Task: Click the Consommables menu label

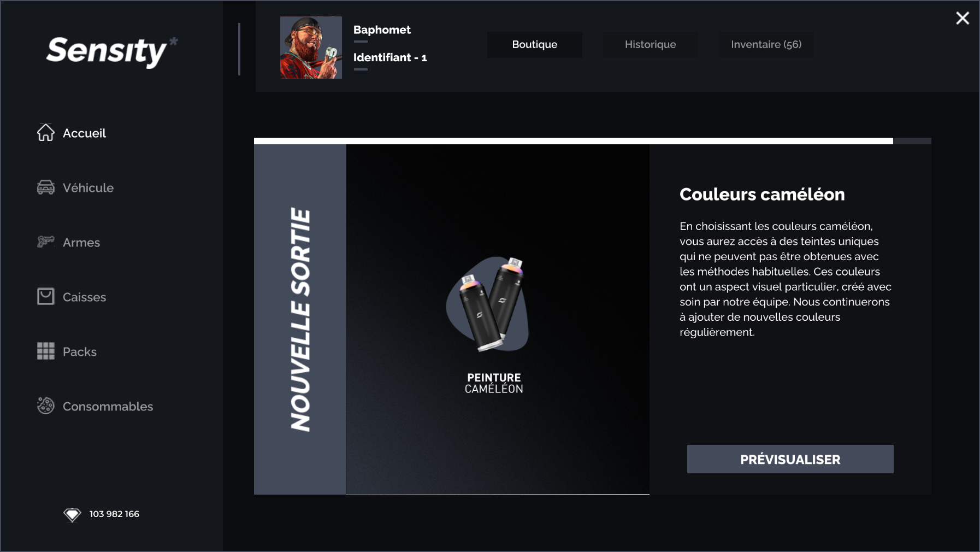Action: click(108, 406)
